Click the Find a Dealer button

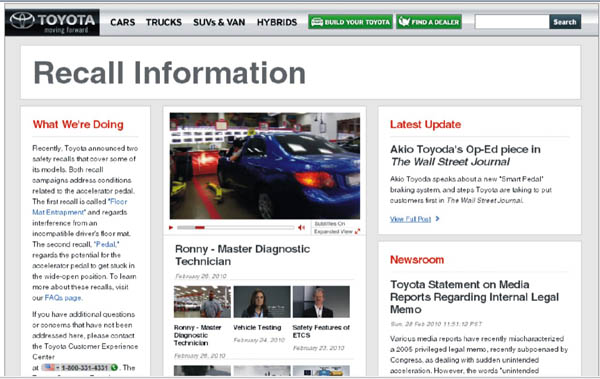[x=429, y=22]
